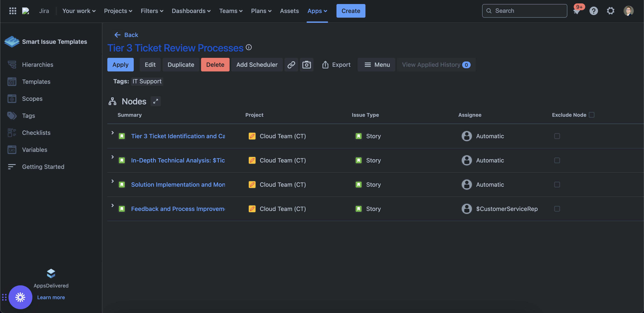Expand the Solution Implementation node row
This screenshot has height=313, width=644.
click(x=112, y=181)
